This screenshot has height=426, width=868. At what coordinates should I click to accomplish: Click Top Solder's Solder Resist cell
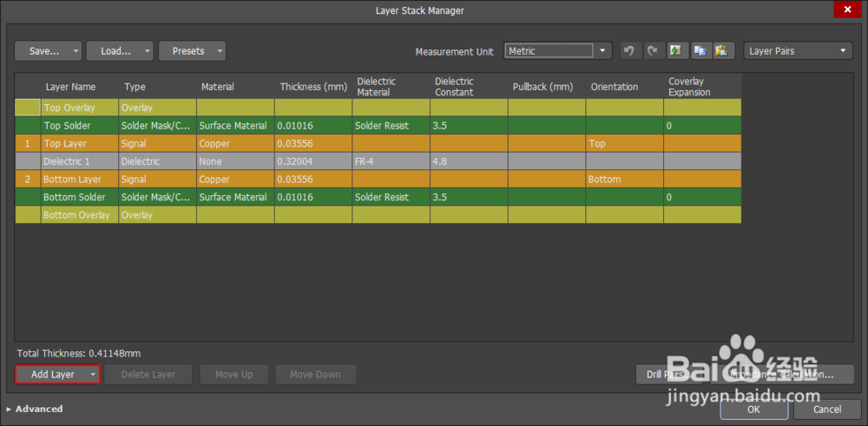[391, 126]
